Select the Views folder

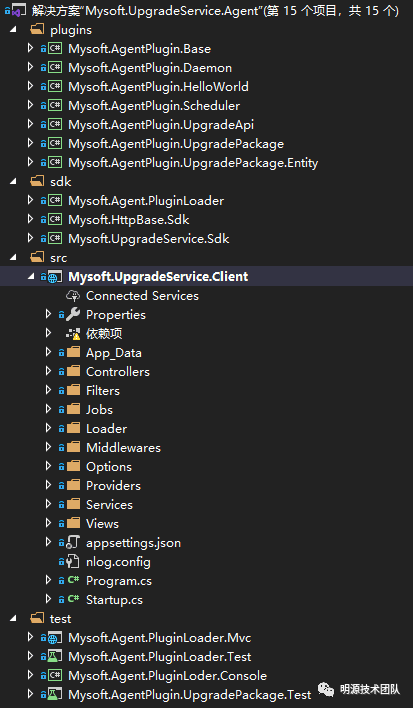[x=102, y=523]
